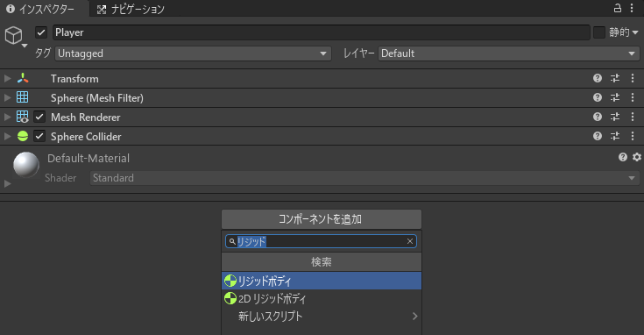Open the Inspector tab's three-dot menu
Viewport: 644px width, 335px height.
pos(632,8)
